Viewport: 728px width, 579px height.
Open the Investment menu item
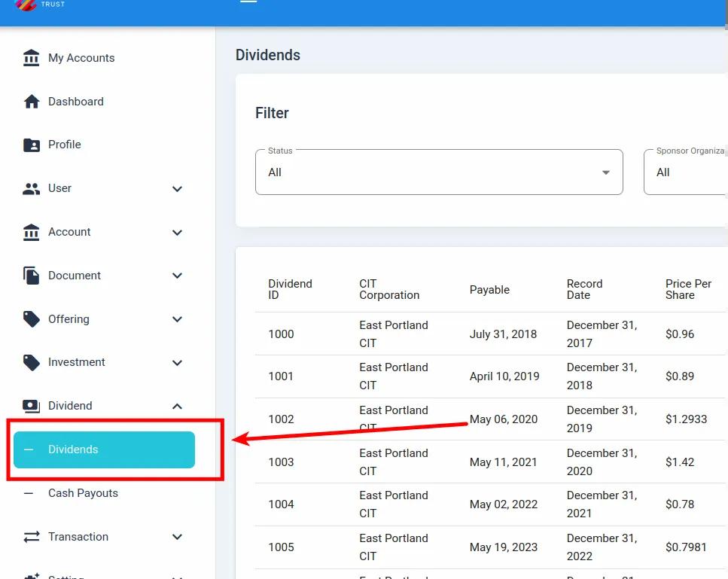point(77,362)
